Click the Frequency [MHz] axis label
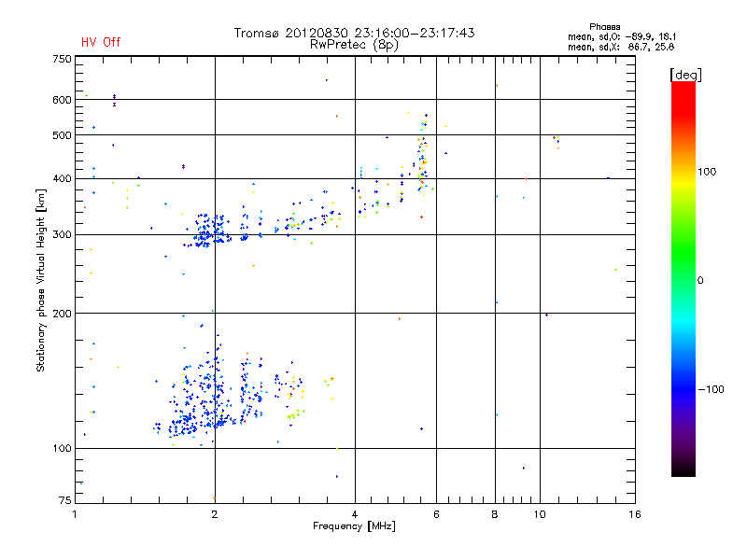This screenshot has width=747, height=560. 354,526
